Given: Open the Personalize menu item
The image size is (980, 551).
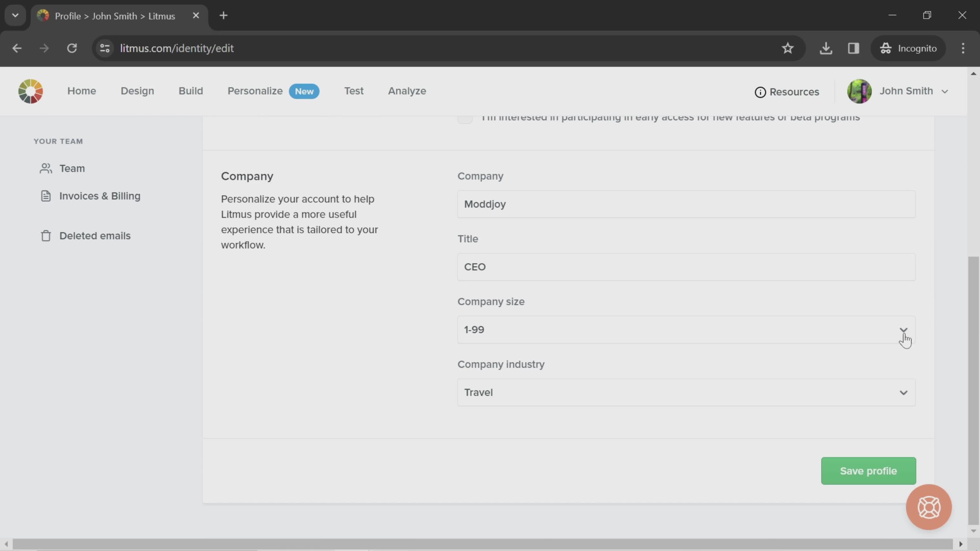Looking at the screenshot, I should (x=255, y=91).
